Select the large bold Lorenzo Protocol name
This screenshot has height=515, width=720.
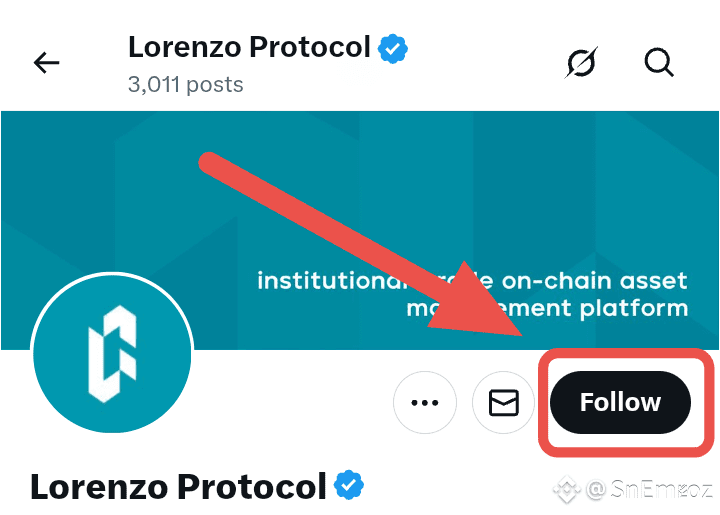[x=178, y=487]
